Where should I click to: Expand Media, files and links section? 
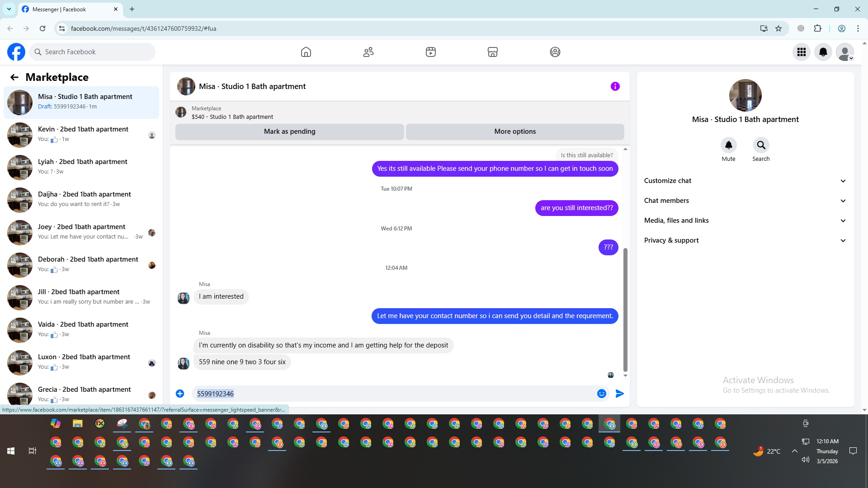745,221
